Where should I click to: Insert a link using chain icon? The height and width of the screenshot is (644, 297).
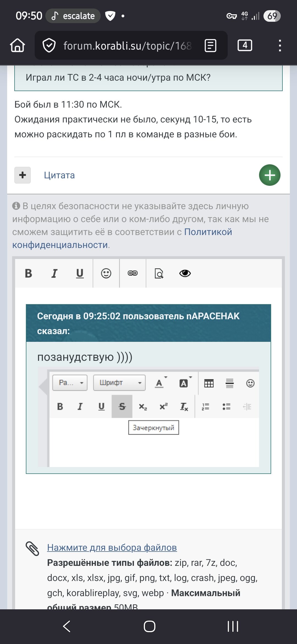133,273
